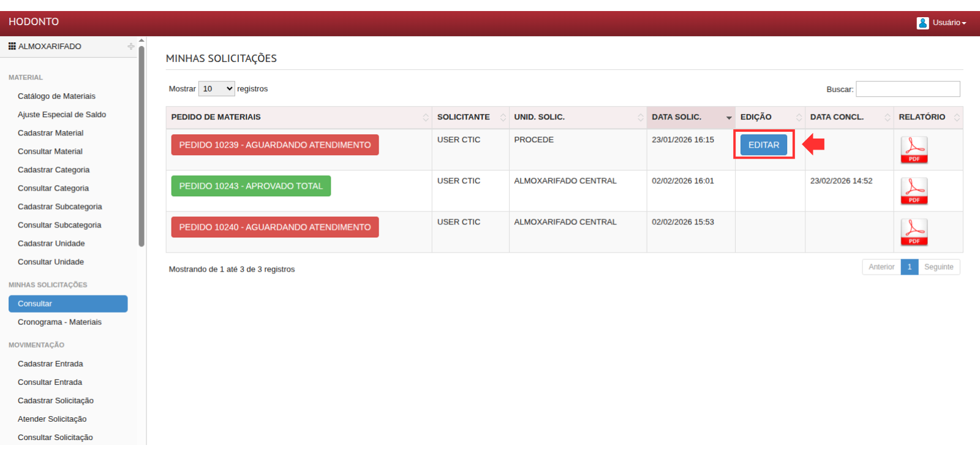Open PDF report for pedido 10240
The image size is (980, 456).
(x=914, y=232)
